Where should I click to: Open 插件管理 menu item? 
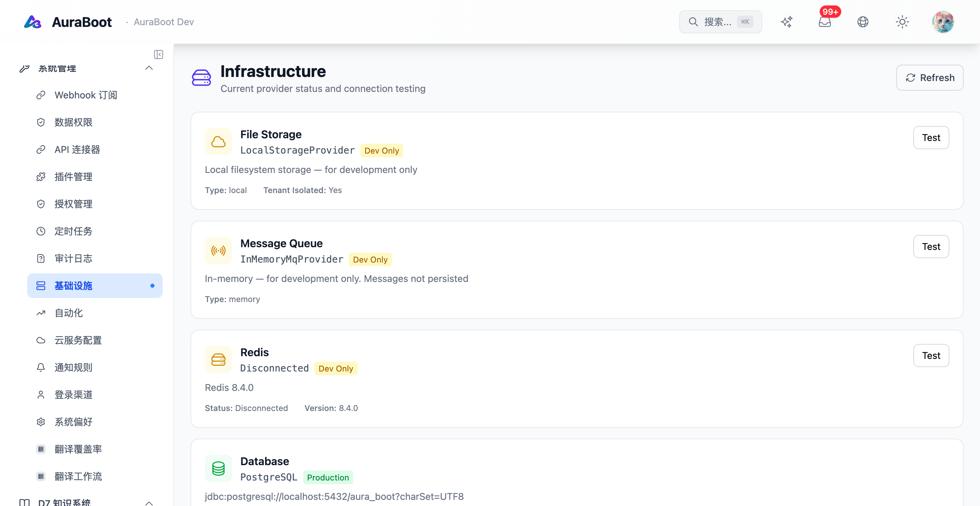95,177
